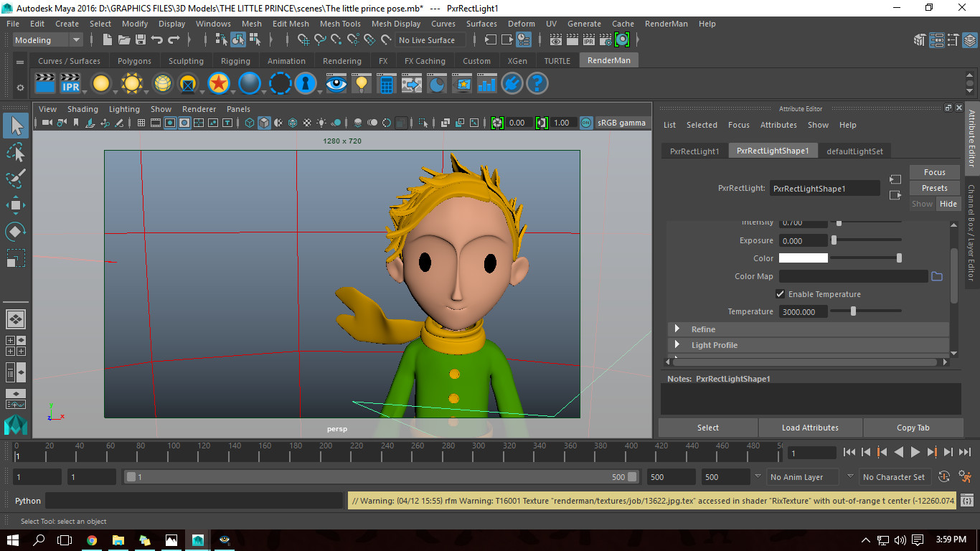Screen dimensions: 980x551
Task: Open the IPR shelf icon submenu arrow
Action: tap(84, 93)
